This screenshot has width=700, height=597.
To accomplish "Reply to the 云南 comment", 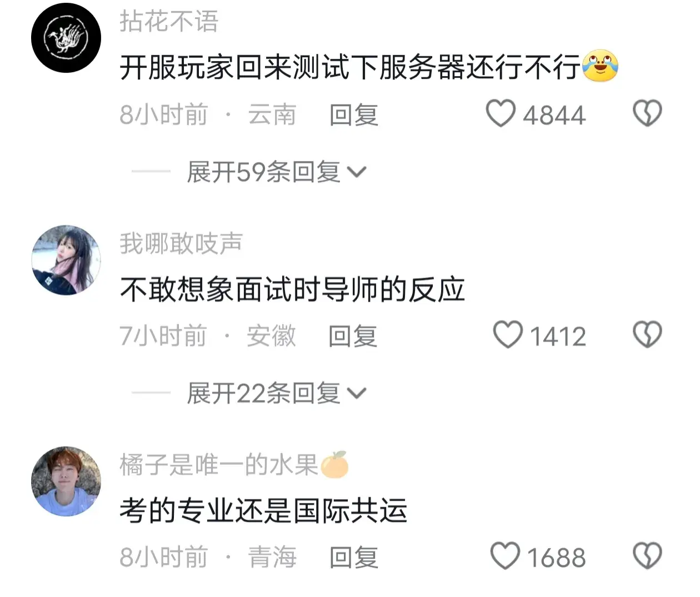I will [x=354, y=115].
